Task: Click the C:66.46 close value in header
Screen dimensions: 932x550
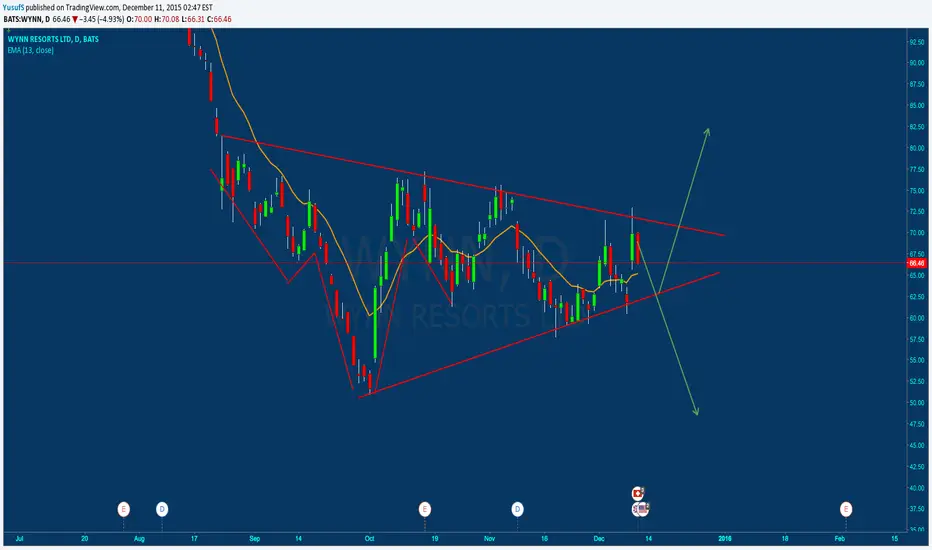Action: 219,19
